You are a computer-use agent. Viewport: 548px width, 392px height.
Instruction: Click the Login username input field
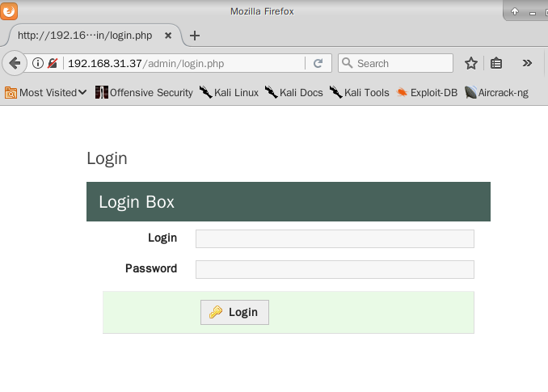(335, 238)
